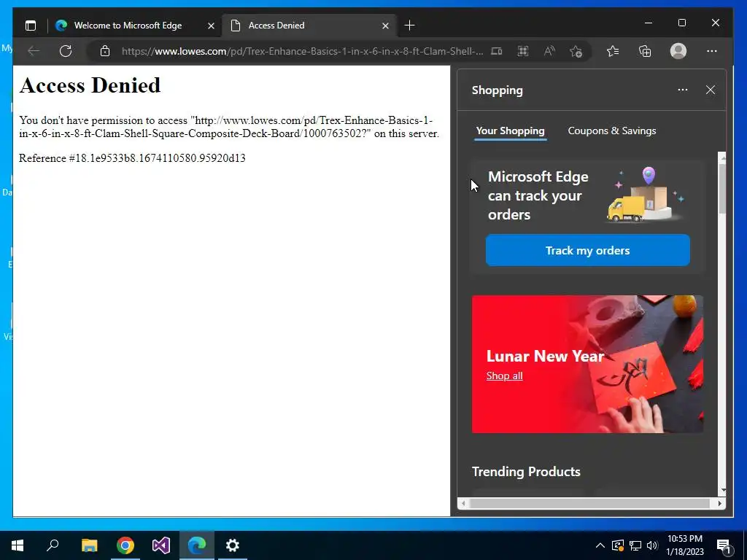
Task: Open File Explorer from taskbar
Action: point(89,545)
